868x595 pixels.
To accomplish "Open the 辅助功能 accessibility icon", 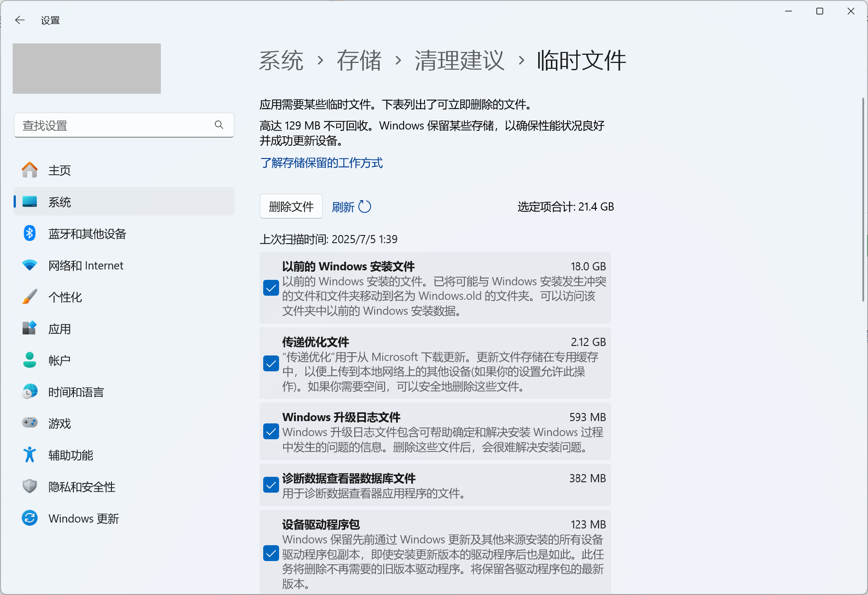I will [x=29, y=455].
